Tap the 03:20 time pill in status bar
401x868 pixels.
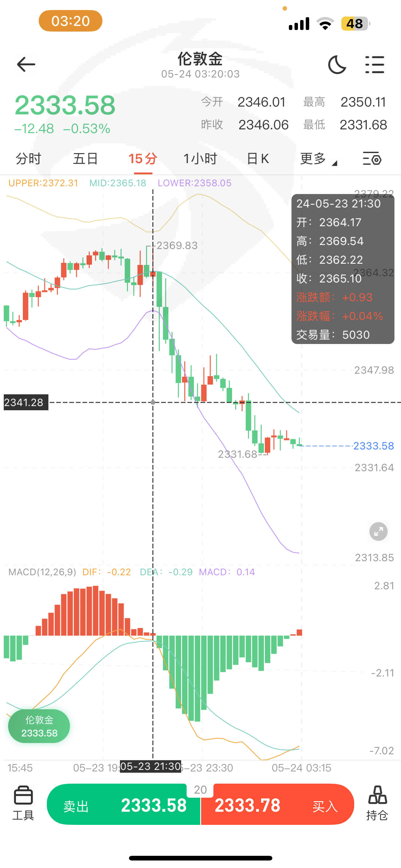tap(70, 21)
